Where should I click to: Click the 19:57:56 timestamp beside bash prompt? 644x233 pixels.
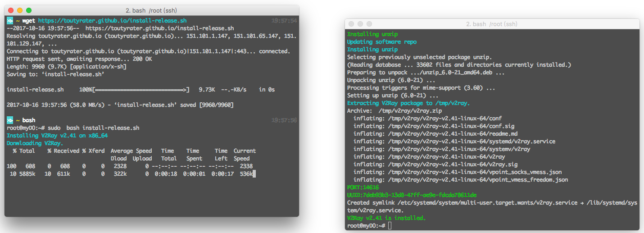pos(284,120)
